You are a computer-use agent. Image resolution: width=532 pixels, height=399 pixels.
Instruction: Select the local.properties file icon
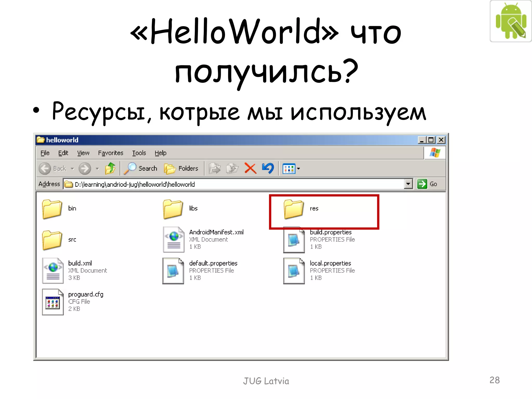tap(294, 271)
